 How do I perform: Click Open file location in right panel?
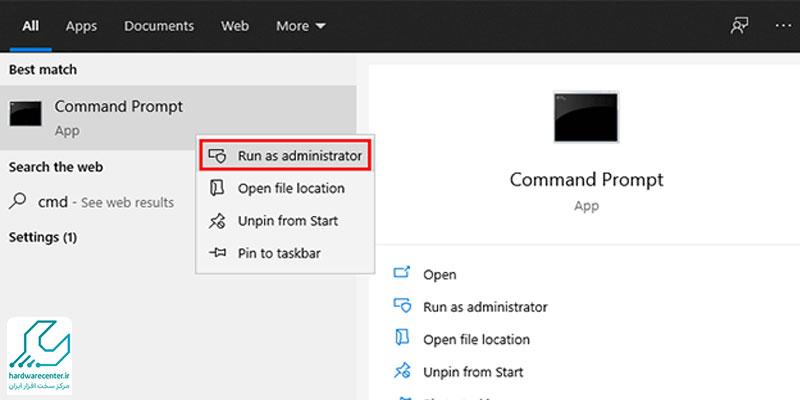pyautogui.click(x=476, y=339)
